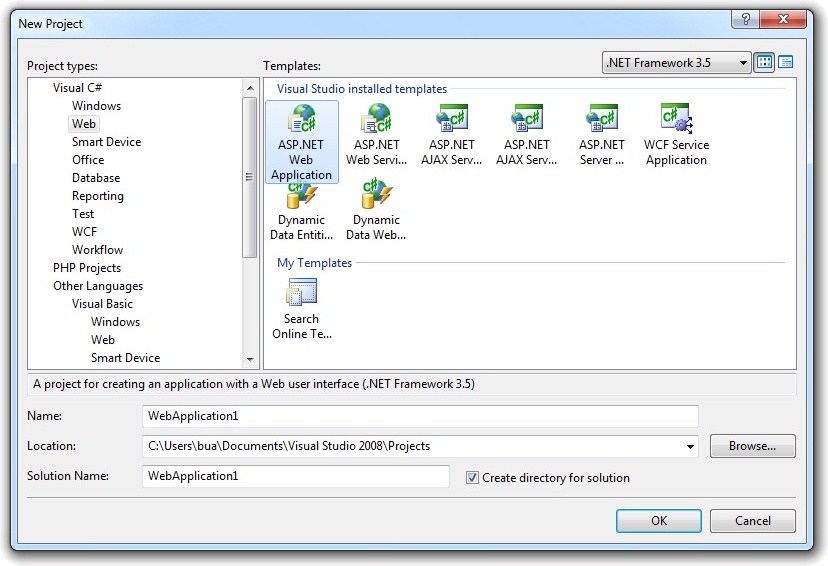Select Test project type
The height and width of the screenshot is (566, 828).
(x=83, y=214)
